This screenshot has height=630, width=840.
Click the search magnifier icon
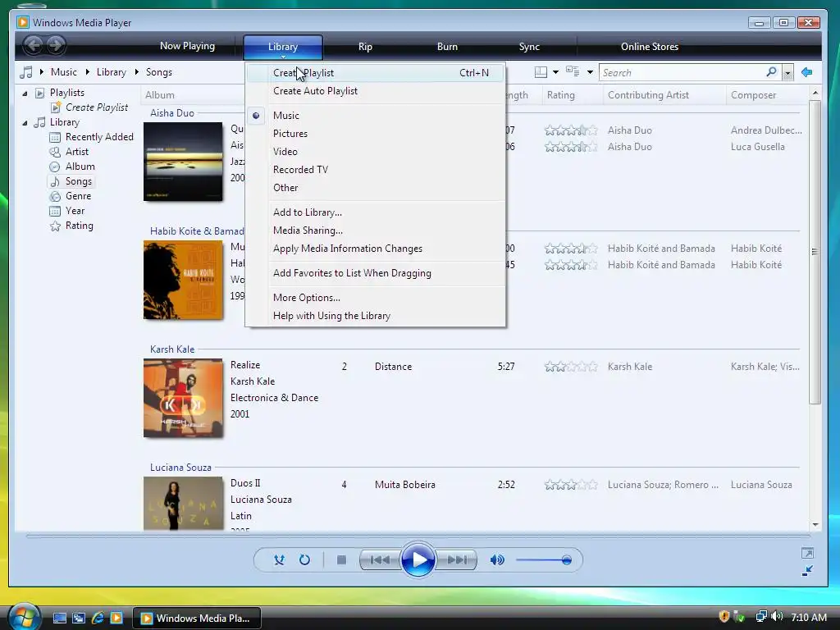pyautogui.click(x=771, y=72)
